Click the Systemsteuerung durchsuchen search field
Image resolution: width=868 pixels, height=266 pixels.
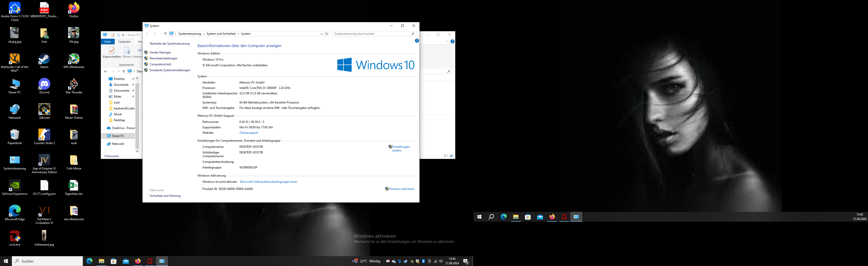pos(371,34)
